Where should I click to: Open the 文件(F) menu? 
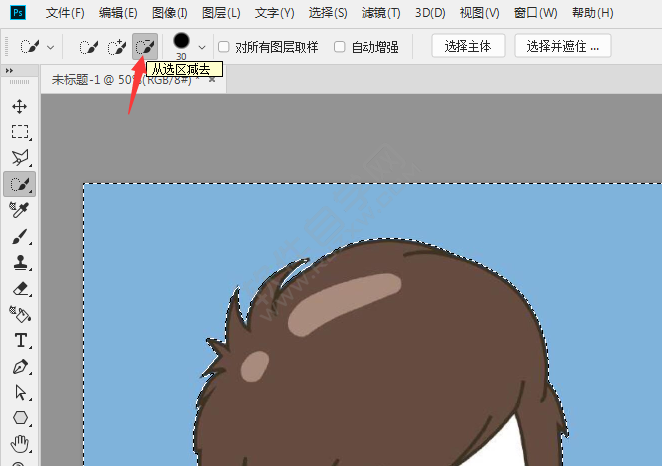click(65, 13)
